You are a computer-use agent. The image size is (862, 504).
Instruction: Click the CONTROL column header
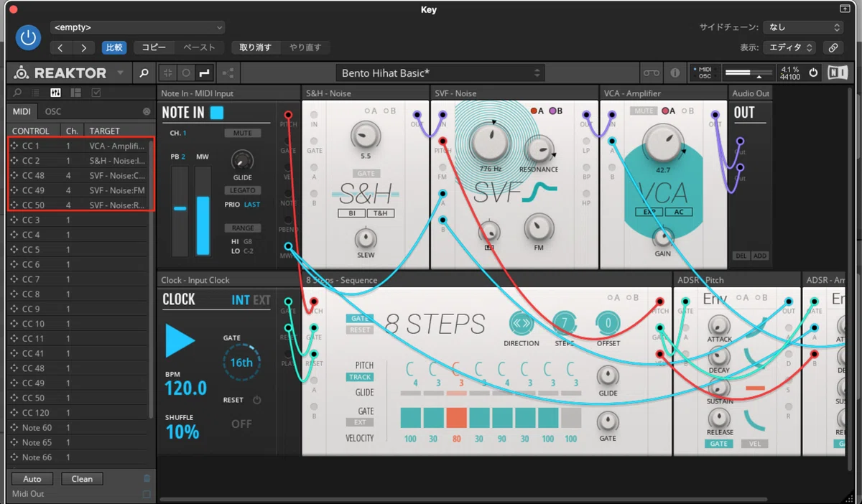31,131
